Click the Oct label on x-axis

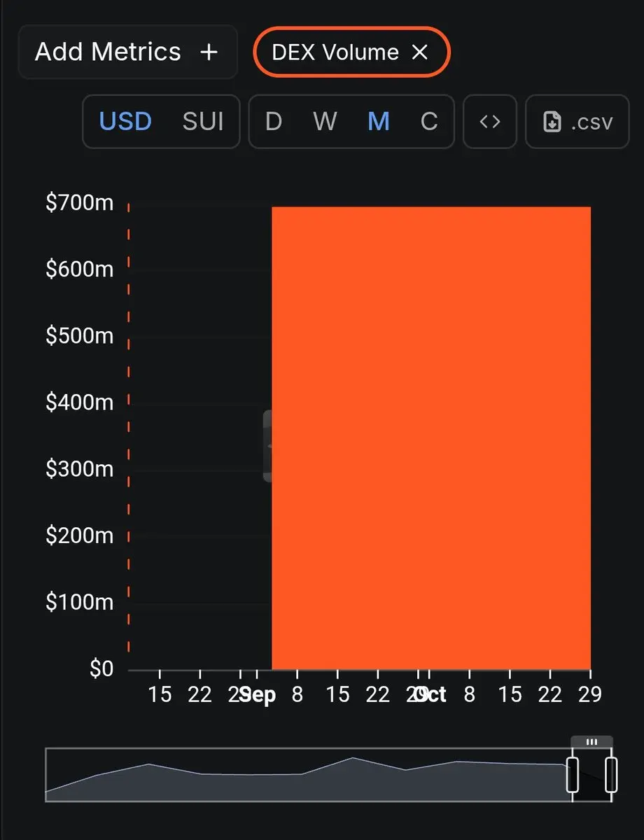(433, 694)
